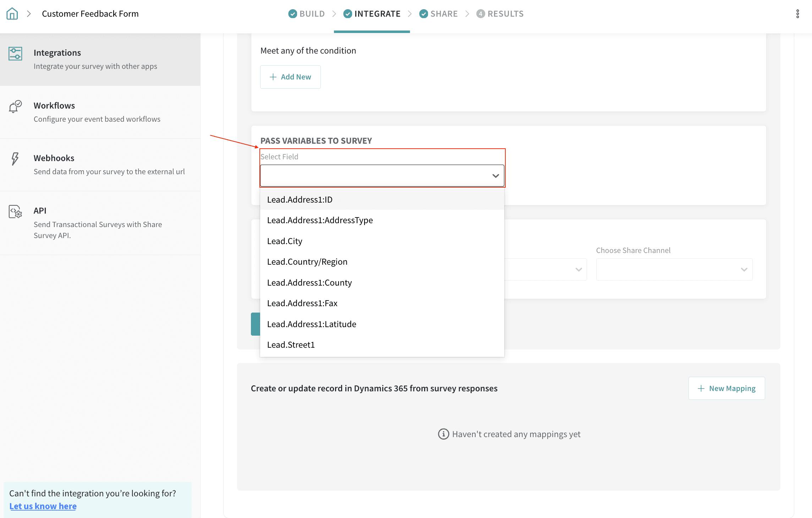Screen dimensions: 812x518
Task: Switch to the SHARE tab
Action: 444,14
